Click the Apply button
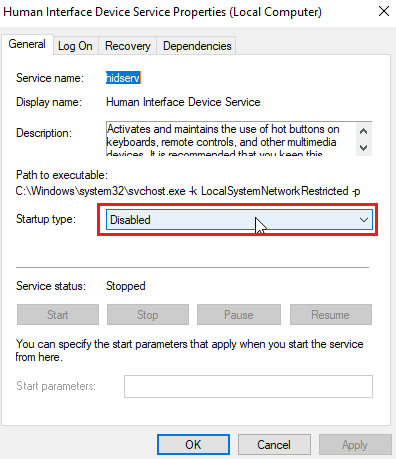Screen dimensions: 396x459 coord(355,445)
